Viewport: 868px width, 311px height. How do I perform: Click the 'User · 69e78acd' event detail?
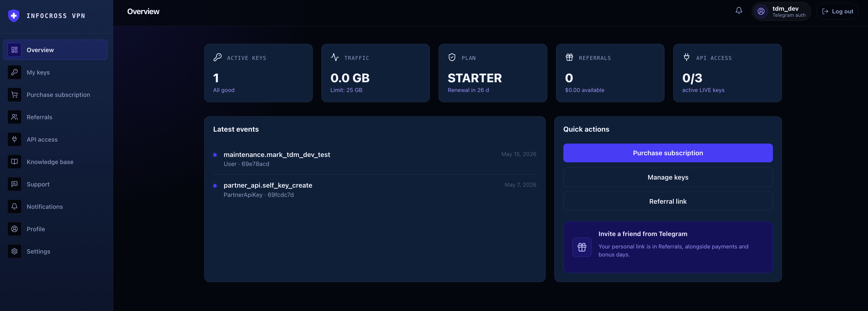tap(246, 164)
